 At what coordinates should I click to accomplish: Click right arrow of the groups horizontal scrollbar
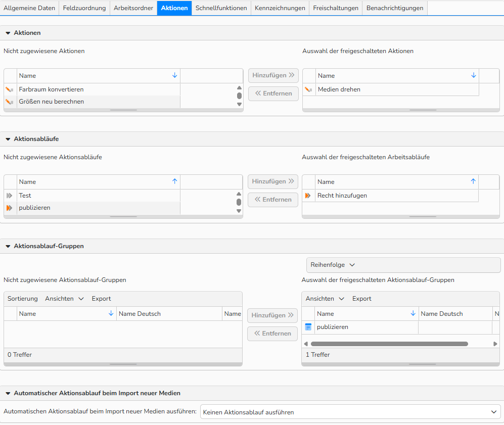point(495,344)
